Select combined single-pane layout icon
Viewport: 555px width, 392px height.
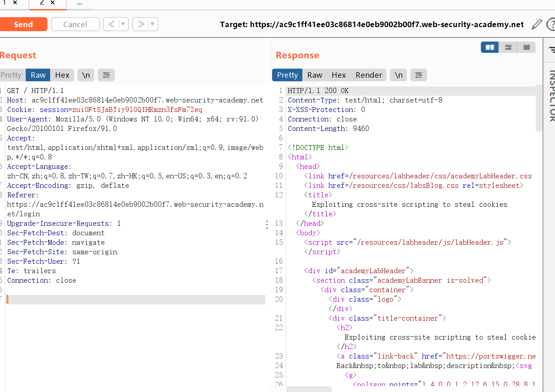click(x=527, y=47)
